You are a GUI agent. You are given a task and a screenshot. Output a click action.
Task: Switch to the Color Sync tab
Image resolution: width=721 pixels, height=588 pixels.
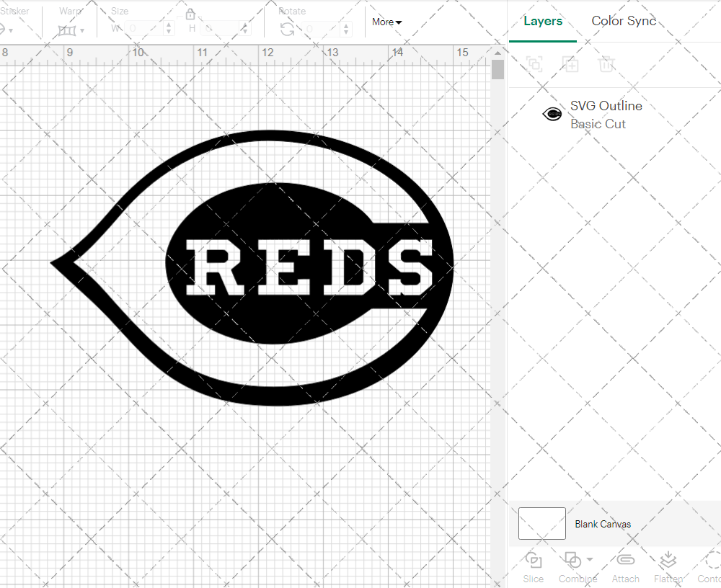point(624,21)
